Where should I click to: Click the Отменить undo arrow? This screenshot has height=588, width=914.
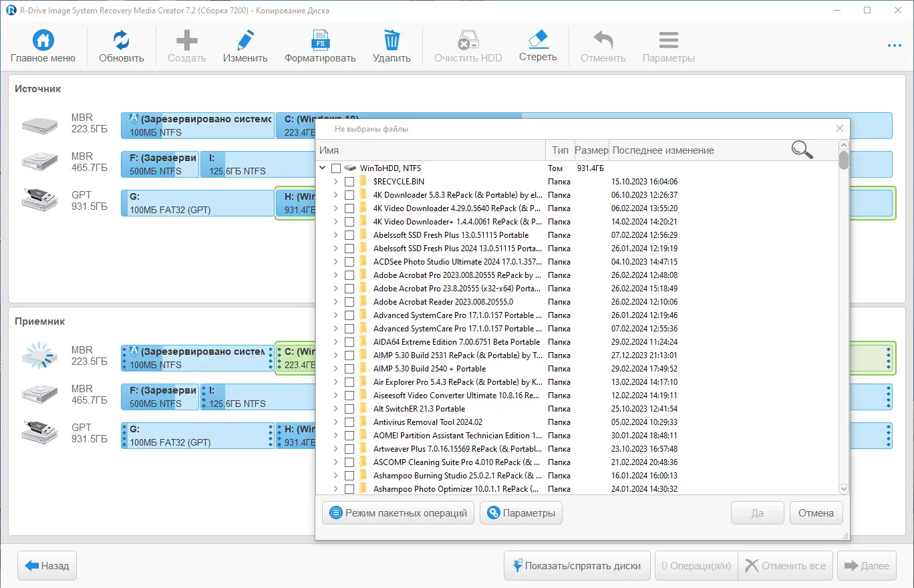603,40
